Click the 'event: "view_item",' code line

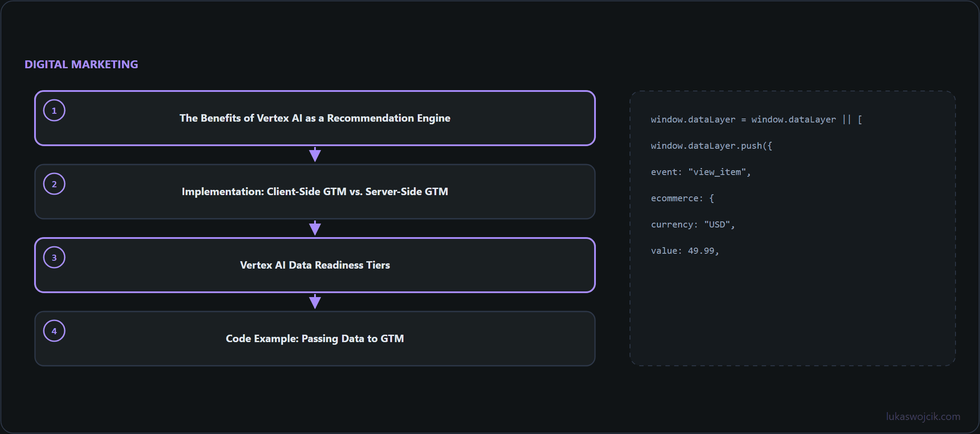700,172
